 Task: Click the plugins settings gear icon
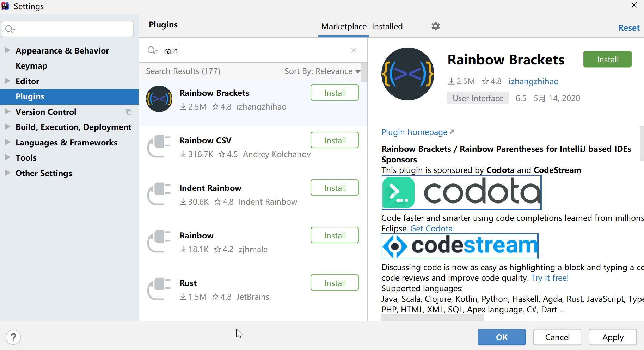click(436, 26)
